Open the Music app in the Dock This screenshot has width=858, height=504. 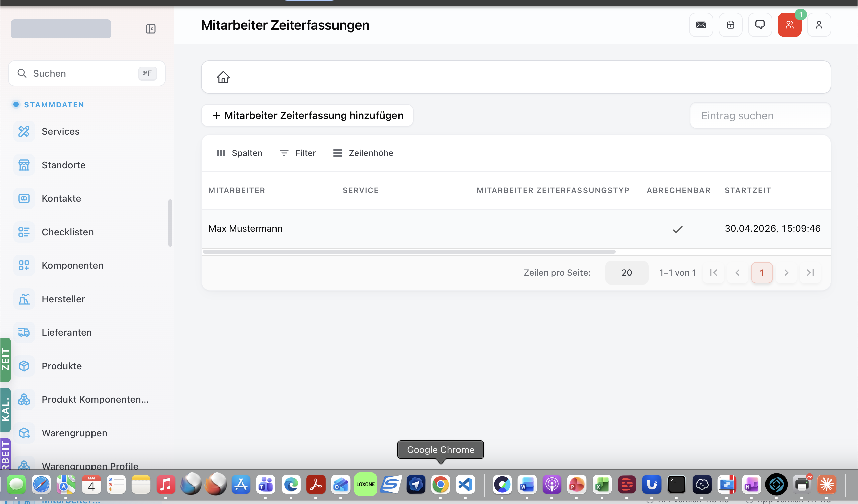pyautogui.click(x=166, y=484)
